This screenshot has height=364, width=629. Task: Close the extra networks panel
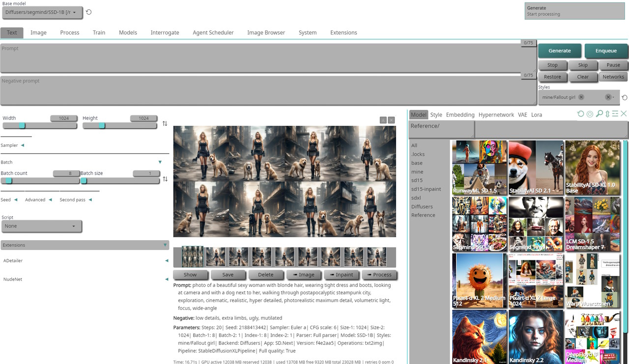point(624,114)
